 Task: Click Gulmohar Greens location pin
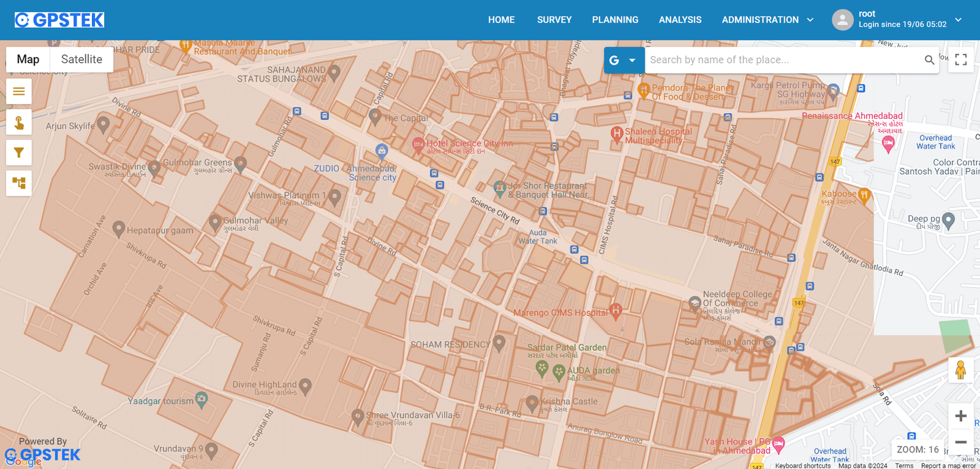(240, 163)
